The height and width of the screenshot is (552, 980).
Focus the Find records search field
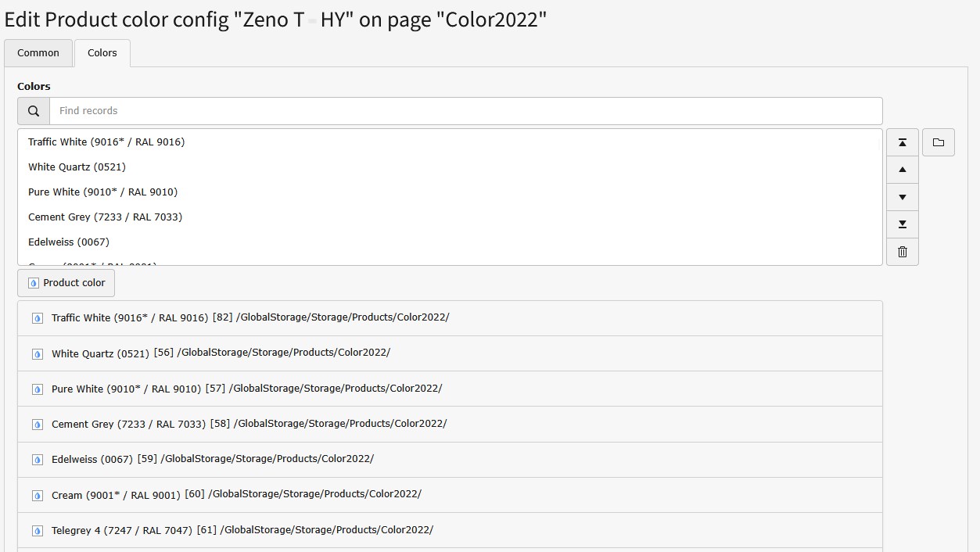[x=465, y=111]
